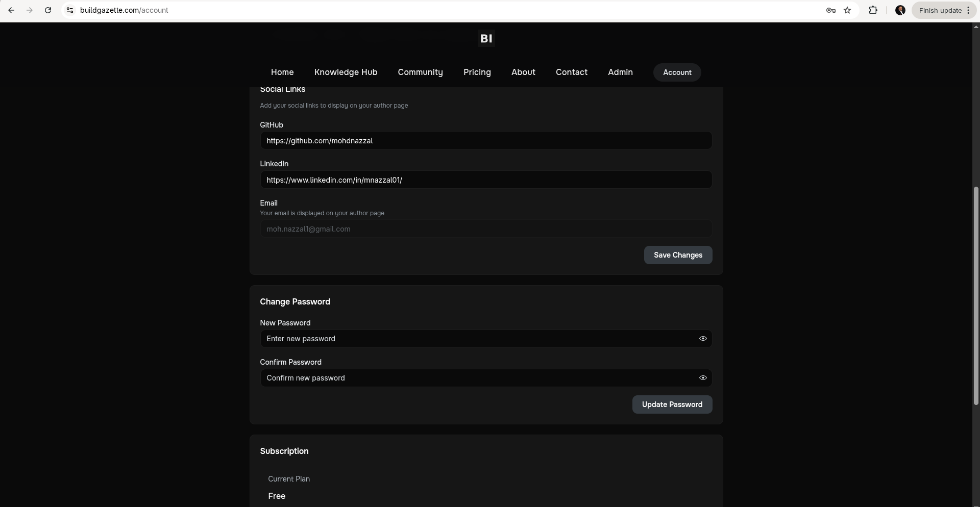980x507 pixels.
Task: Open the browser extensions menu
Action: pos(873,10)
